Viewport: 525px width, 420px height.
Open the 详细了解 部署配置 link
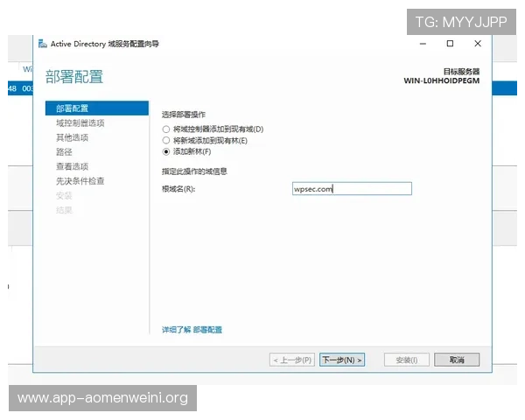pos(192,330)
